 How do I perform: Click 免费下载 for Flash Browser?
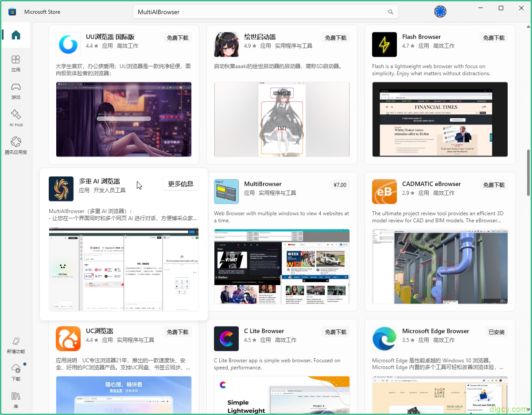[493, 38]
